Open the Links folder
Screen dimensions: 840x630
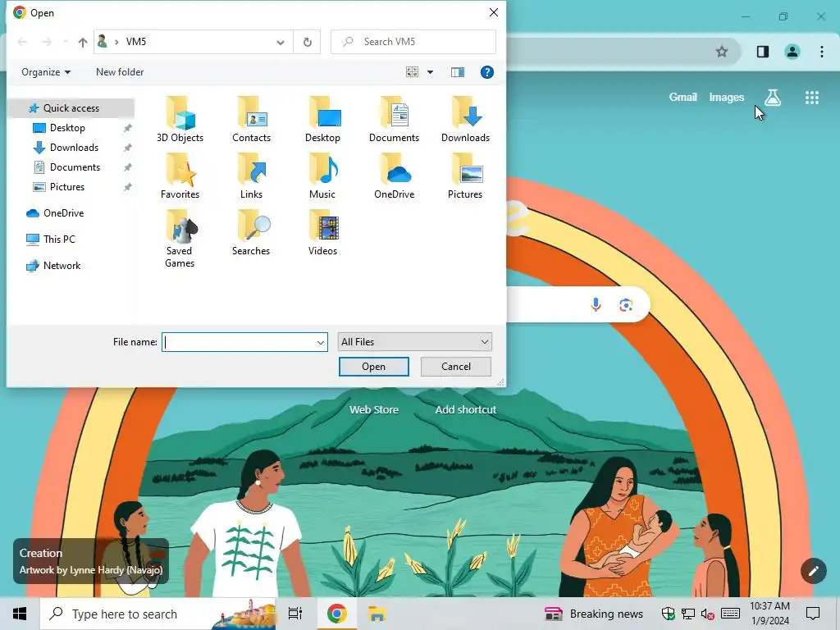(251, 176)
